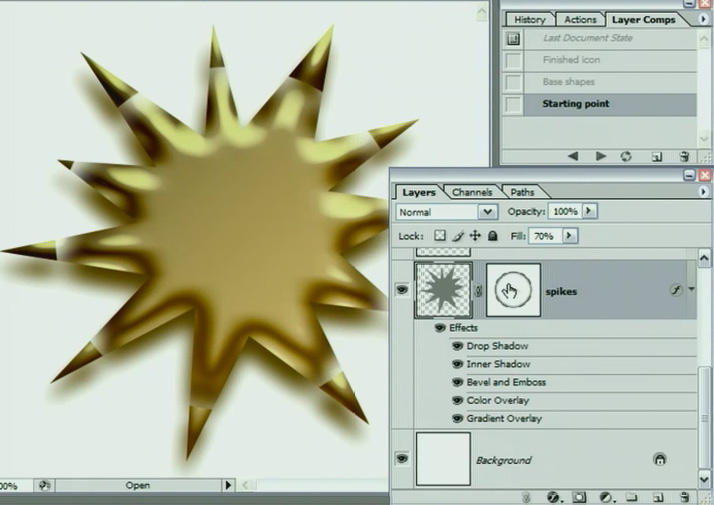Click the add layer style icon
Image resolution: width=714 pixels, height=505 pixels.
[x=553, y=497]
